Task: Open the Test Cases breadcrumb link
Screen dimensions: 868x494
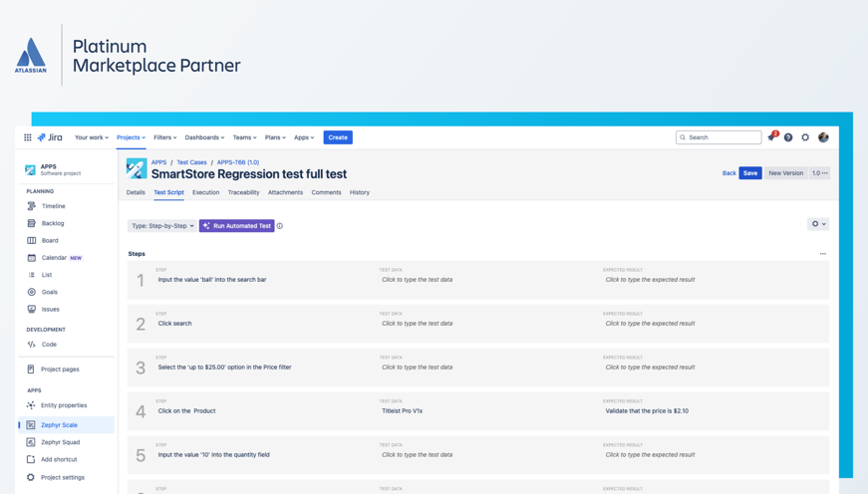Action: point(191,162)
